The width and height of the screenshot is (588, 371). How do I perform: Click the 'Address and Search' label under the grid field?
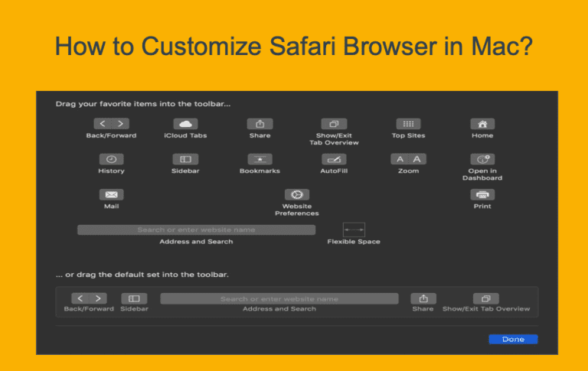pos(196,242)
